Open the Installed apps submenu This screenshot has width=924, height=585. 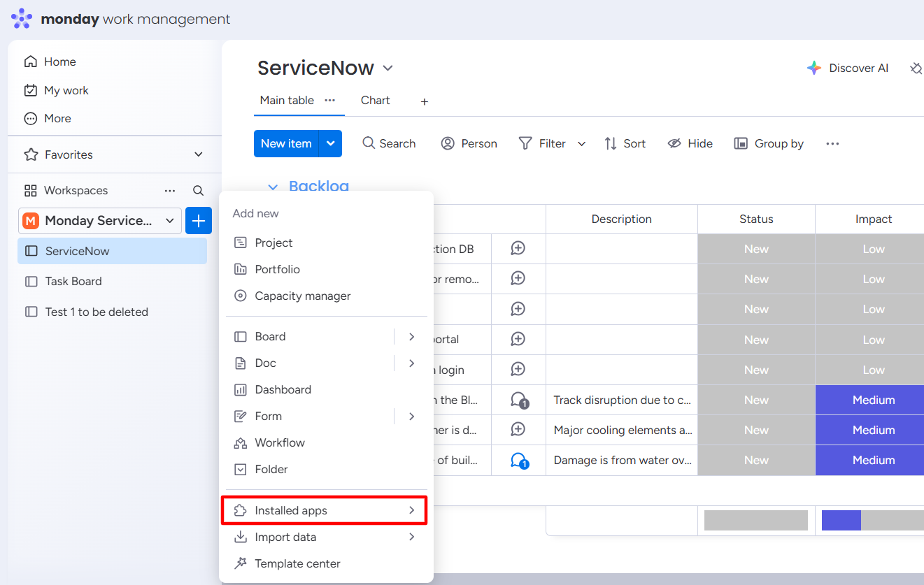point(325,510)
